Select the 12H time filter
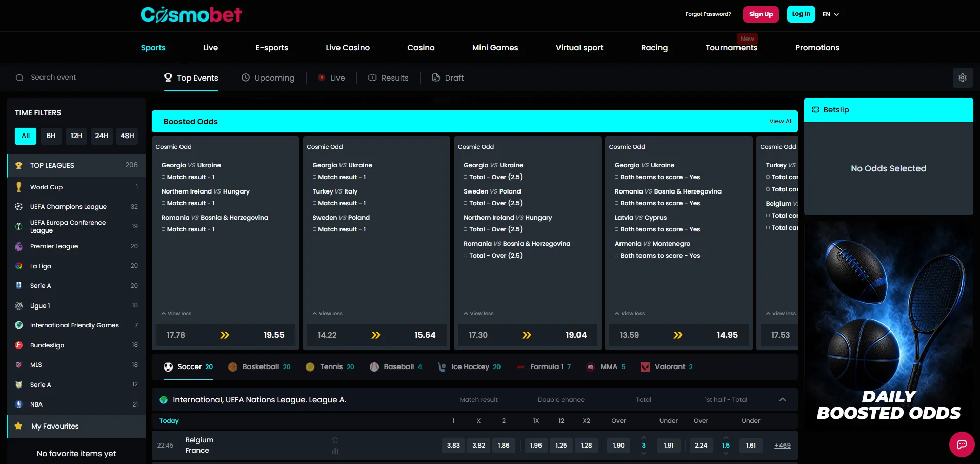 click(x=76, y=136)
